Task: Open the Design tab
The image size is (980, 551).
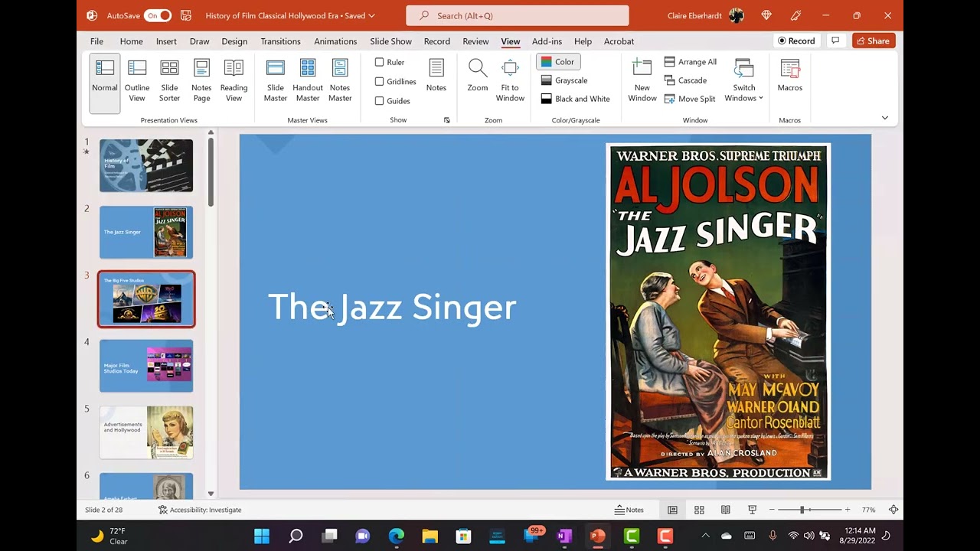Action: (234, 41)
